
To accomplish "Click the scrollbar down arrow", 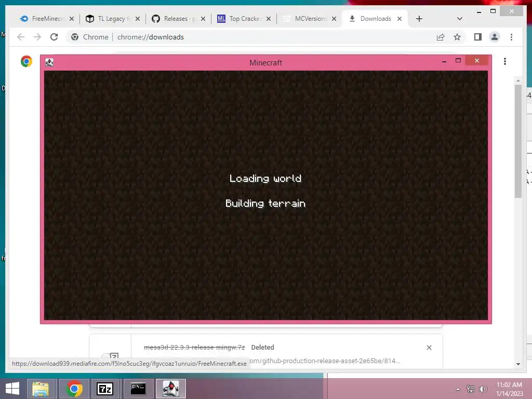I will 518,364.
